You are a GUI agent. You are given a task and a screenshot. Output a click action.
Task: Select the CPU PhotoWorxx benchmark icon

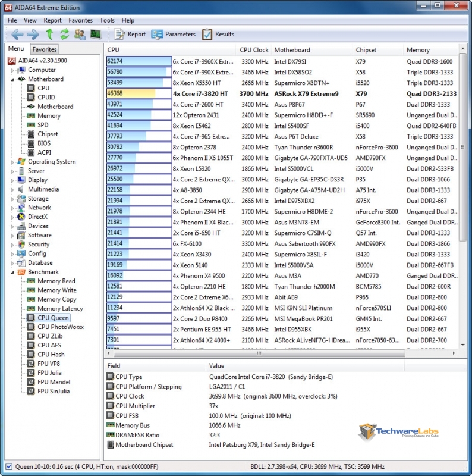31,327
